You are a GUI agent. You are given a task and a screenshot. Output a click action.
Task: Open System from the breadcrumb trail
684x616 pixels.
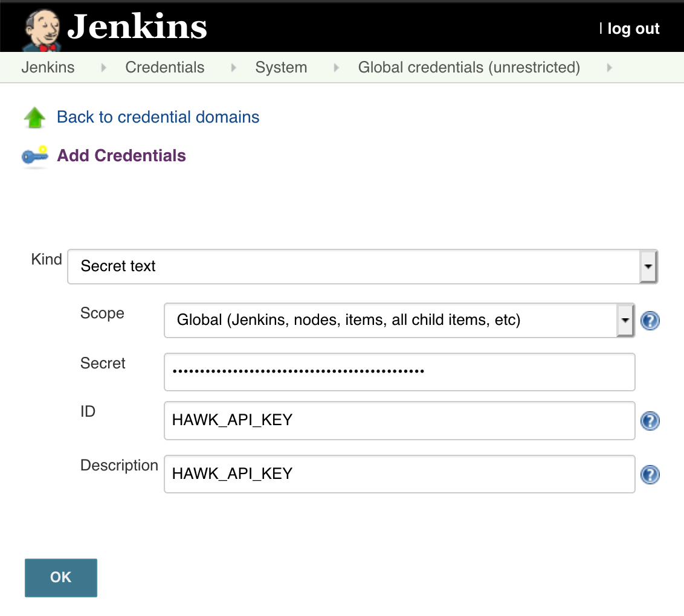coord(281,68)
